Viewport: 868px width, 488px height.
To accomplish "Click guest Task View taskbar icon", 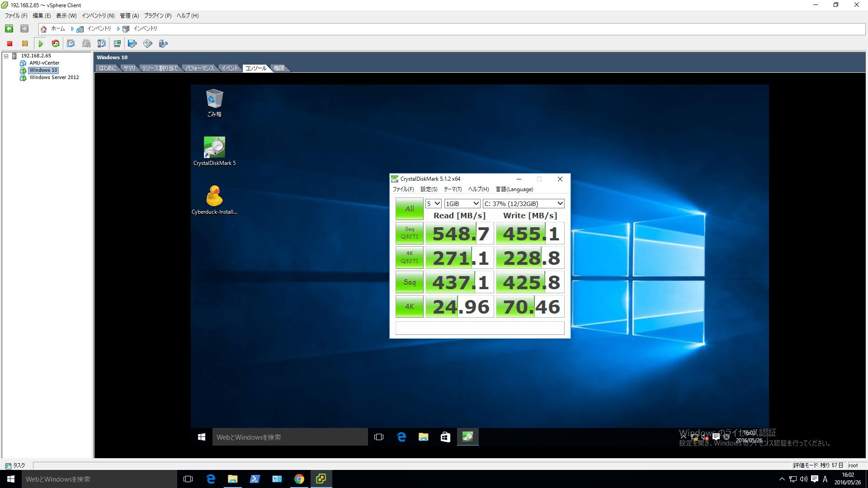I will click(379, 437).
